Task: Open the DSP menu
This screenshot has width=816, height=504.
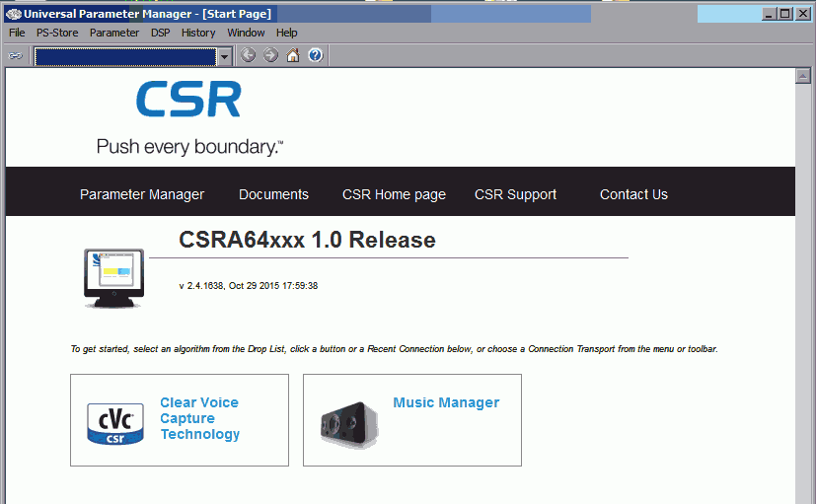Action: pos(160,33)
